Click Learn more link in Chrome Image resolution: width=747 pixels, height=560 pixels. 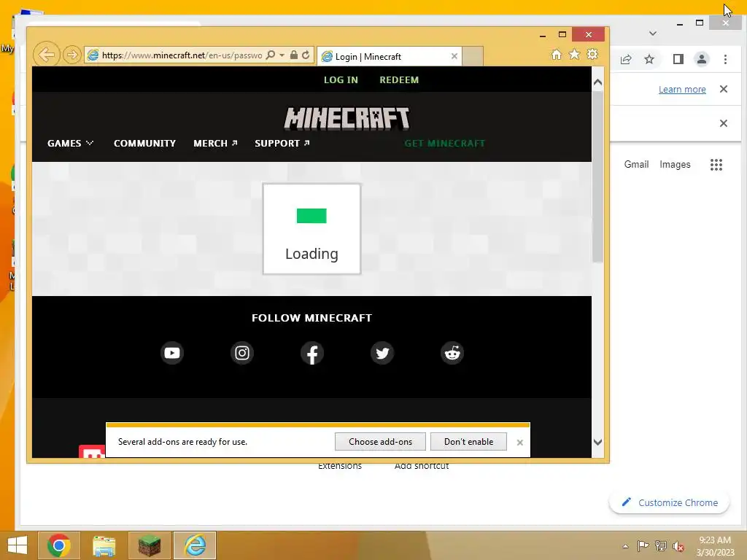pos(682,89)
